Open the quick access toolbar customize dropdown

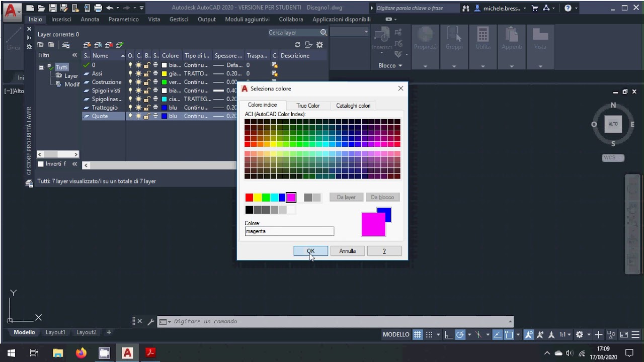(x=141, y=8)
